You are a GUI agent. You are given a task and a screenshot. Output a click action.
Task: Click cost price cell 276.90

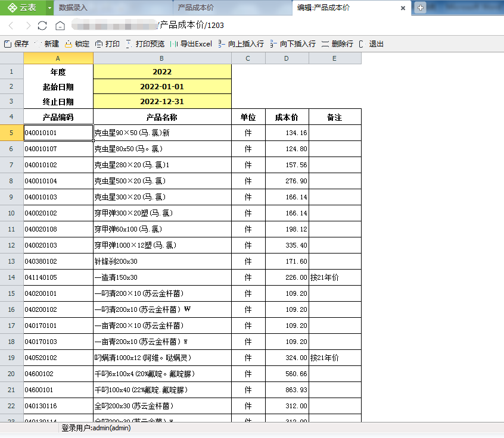pos(287,181)
